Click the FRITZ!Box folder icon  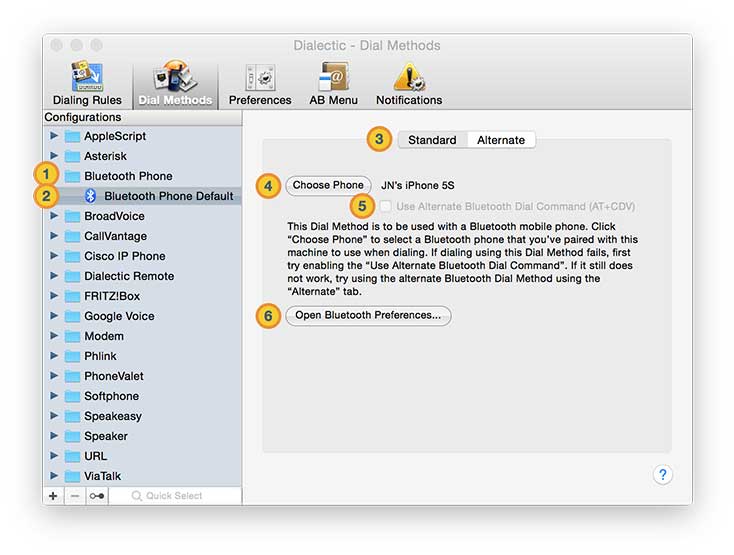[72, 296]
